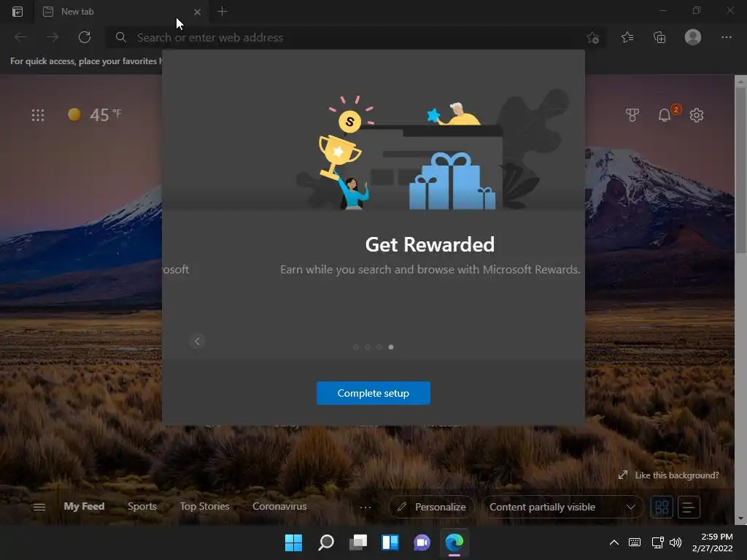Open Windows taskbar search

pyautogui.click(x=326, y=542)
